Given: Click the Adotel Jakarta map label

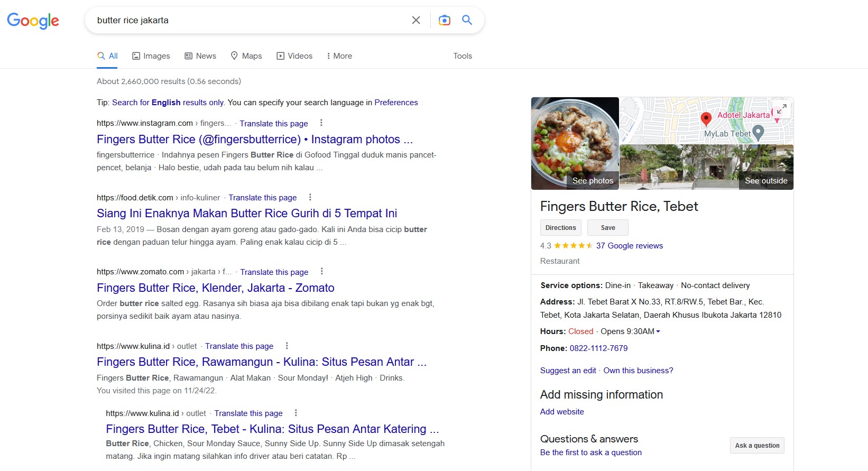Looking at the screenshot, I should point(743,115).
